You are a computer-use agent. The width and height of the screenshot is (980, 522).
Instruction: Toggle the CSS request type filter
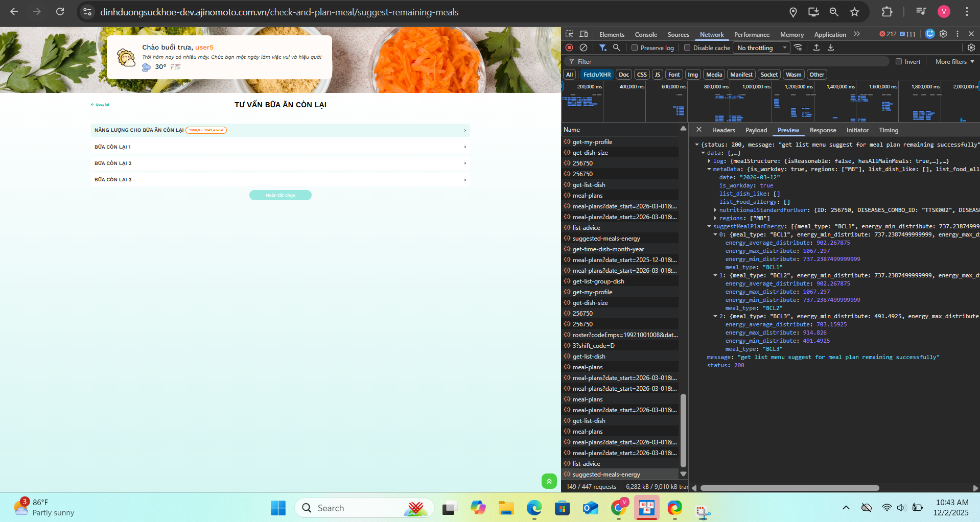[x=642, y=75]
